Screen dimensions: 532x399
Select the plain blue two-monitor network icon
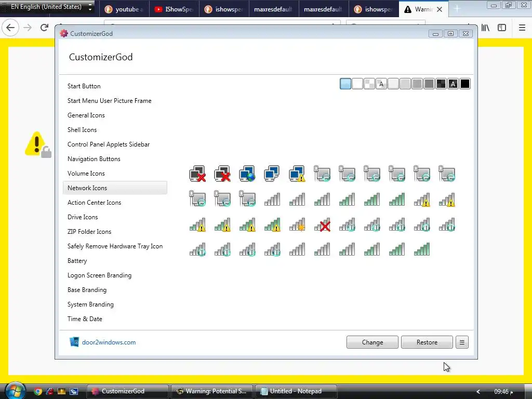click(x=272, y=173)
